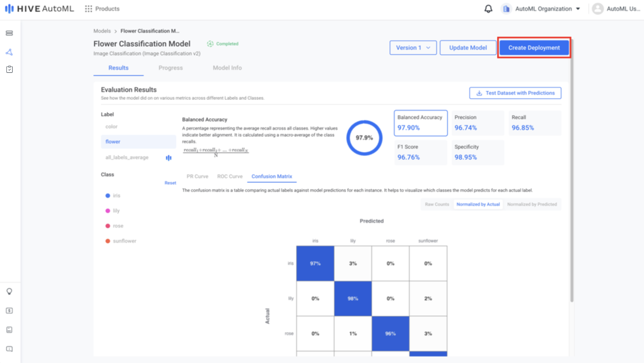Open the clipboard tasks sidebar icon

(x=9, y=69)
